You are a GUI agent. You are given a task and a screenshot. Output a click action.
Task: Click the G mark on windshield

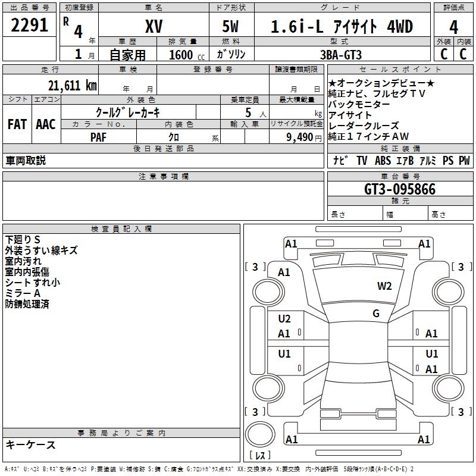pyautogui.click(x=376, y=314)
